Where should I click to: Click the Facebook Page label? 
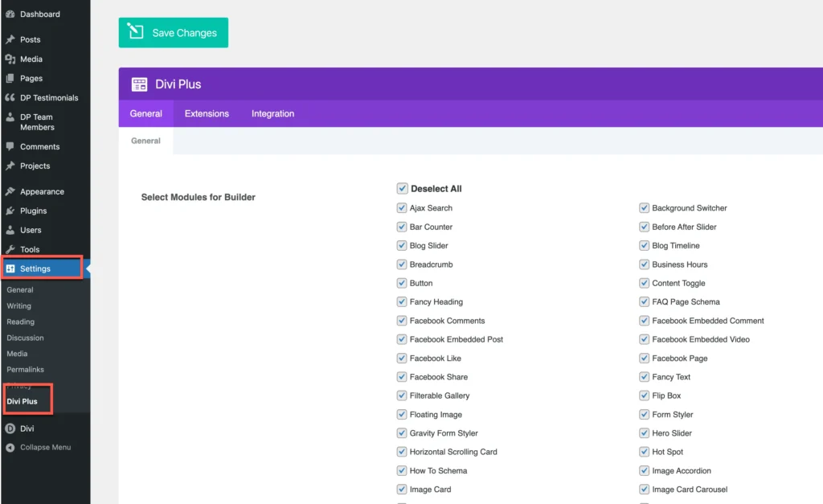tap(680, 359)
